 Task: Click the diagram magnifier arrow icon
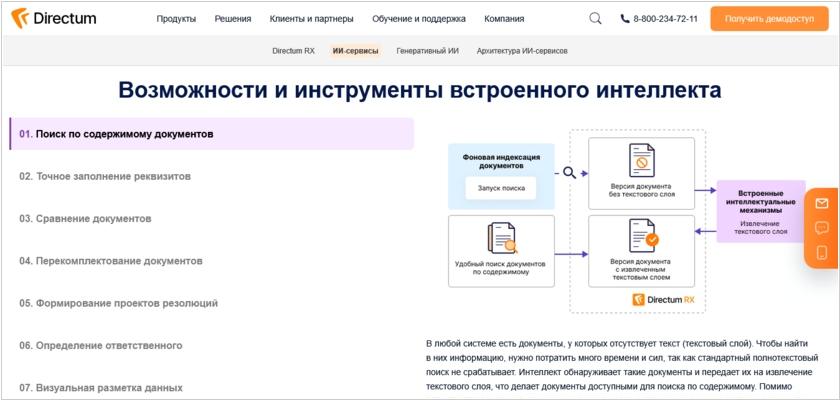(569, 173)
